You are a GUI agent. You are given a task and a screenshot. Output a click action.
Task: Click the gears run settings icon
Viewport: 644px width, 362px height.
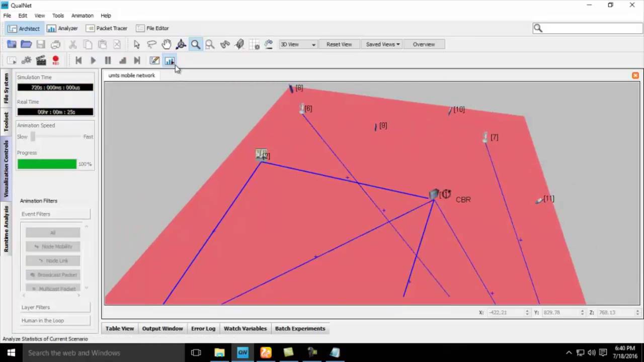tap(26, 60)
